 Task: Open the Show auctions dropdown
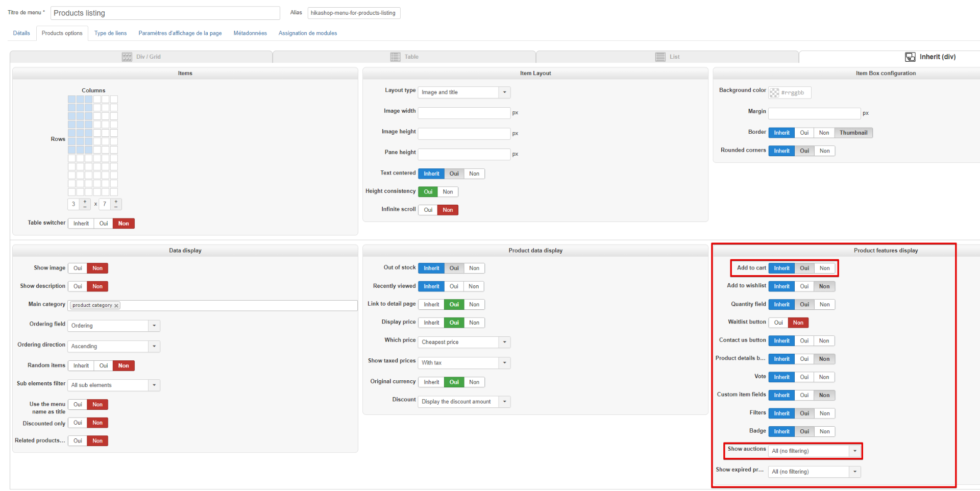coord(815,451)
